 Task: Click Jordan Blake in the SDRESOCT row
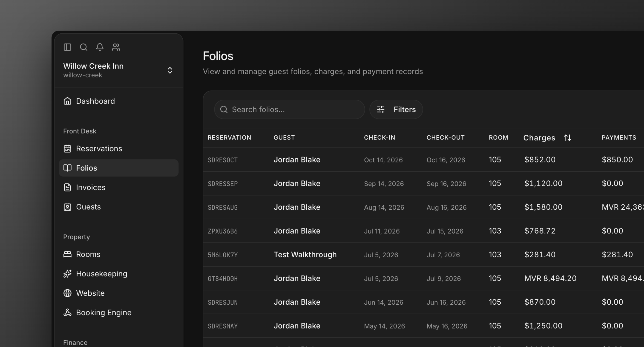[297, 160]
